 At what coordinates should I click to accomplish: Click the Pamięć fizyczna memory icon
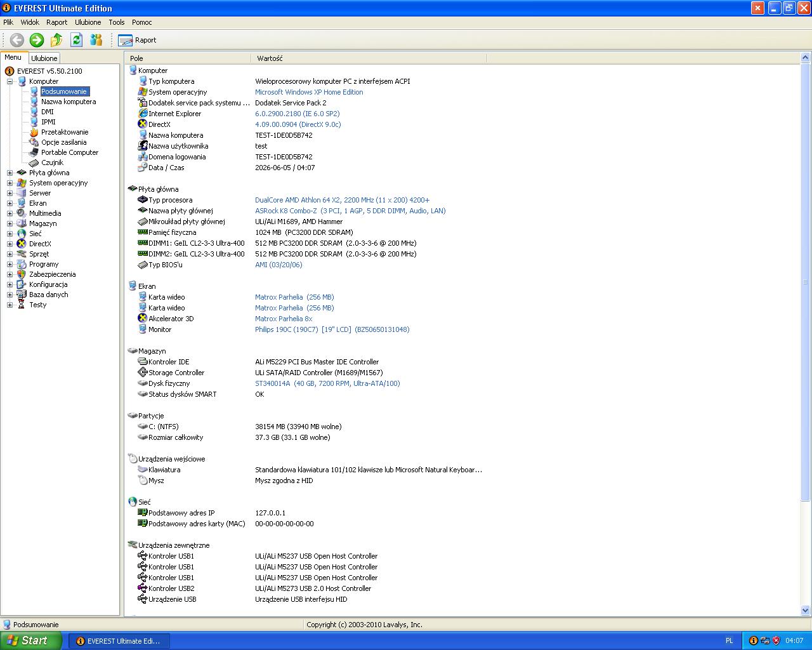[x=143, y=232]
